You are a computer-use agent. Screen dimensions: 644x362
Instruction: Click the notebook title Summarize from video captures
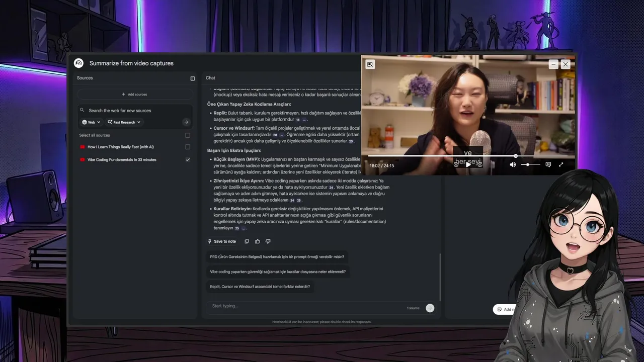(x=131, y=63)
